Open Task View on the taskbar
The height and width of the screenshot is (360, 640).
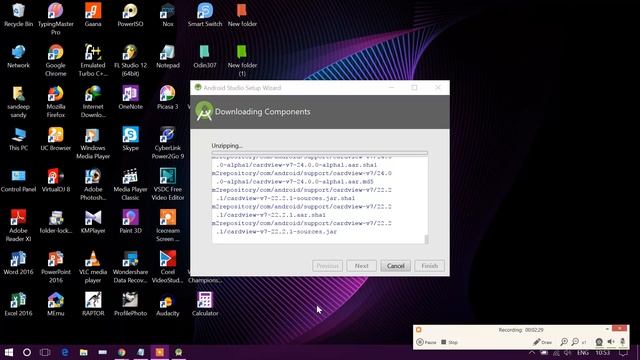point(45,352)
